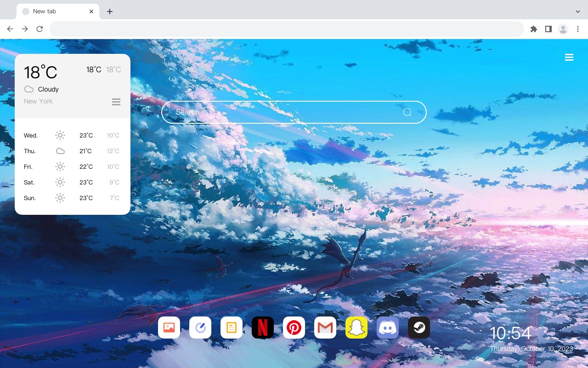Open the Steam shortcut
Screen dimensions: 588x368
tap(419, 328)
